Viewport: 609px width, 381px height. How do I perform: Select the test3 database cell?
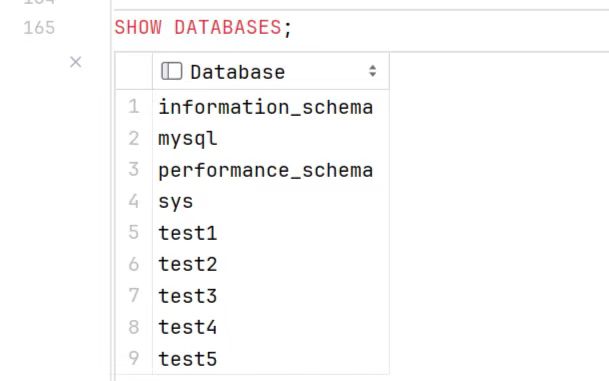(271, 296)
